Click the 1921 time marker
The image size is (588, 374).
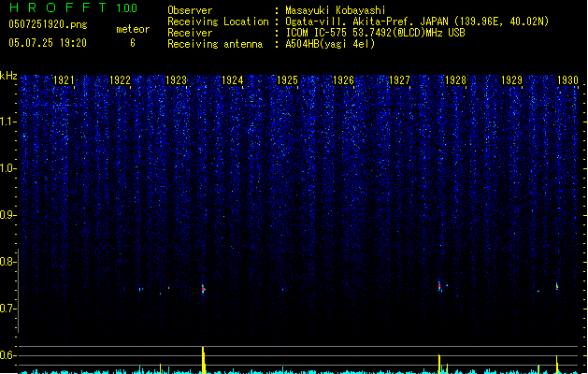pos(64,80)
